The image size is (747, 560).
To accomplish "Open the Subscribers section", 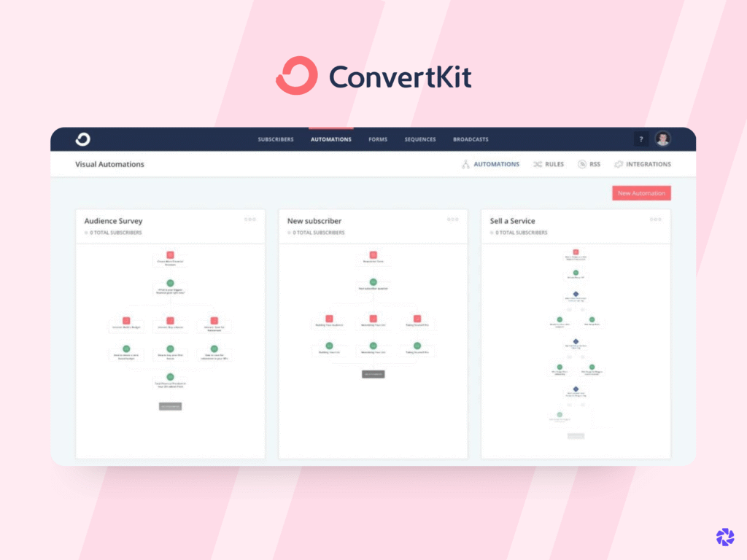I will click(x=276, y=139).
